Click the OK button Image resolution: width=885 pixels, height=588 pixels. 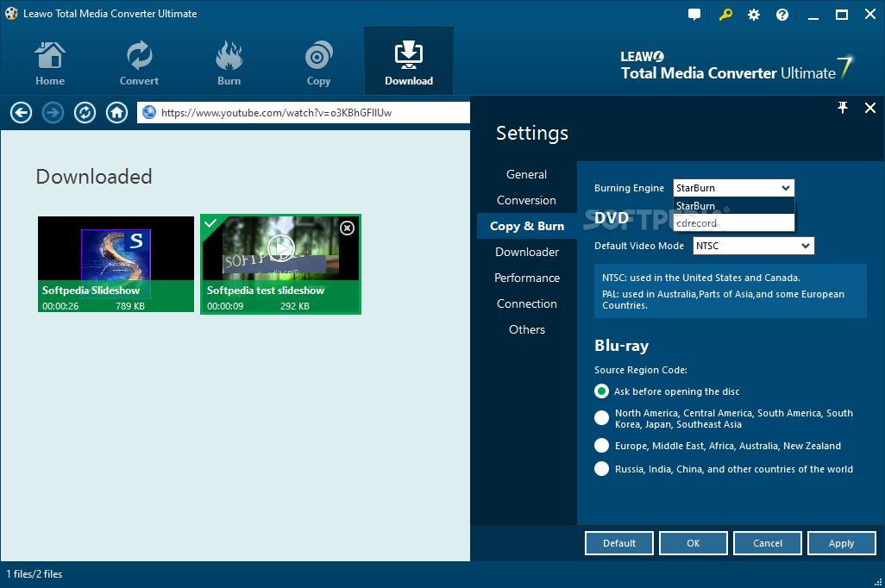694,543
